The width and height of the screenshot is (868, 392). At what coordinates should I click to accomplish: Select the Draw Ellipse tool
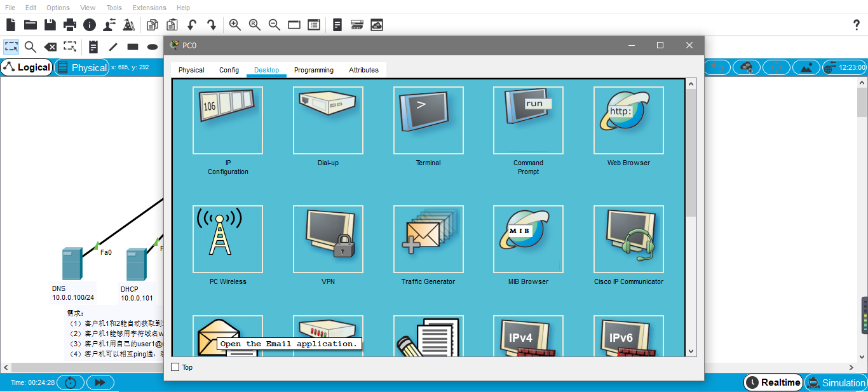point(153,46)
